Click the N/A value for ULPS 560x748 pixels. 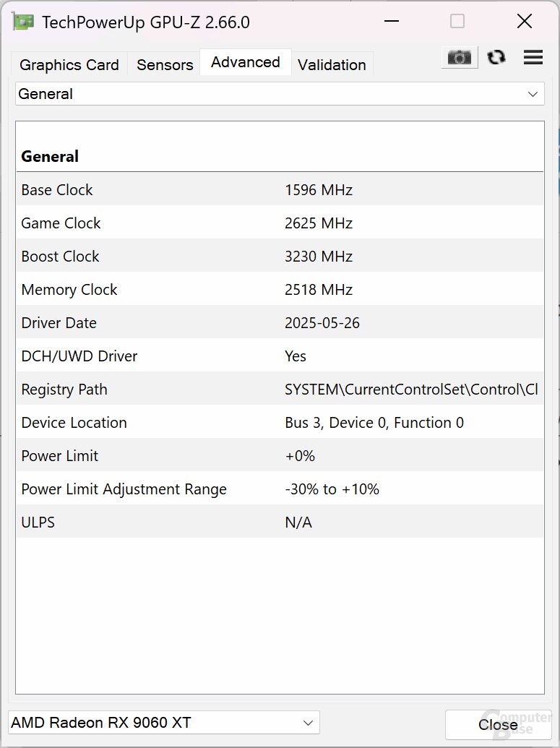coord(298,523)
